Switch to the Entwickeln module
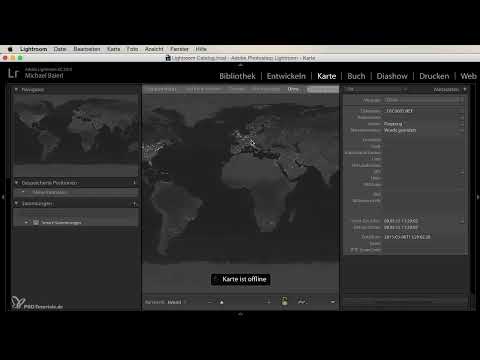 [286, 76]
